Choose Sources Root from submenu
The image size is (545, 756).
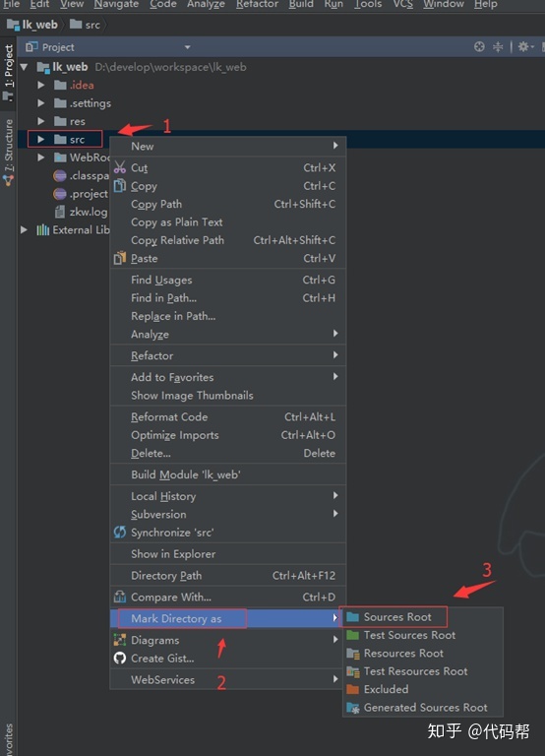coord(423,617)
